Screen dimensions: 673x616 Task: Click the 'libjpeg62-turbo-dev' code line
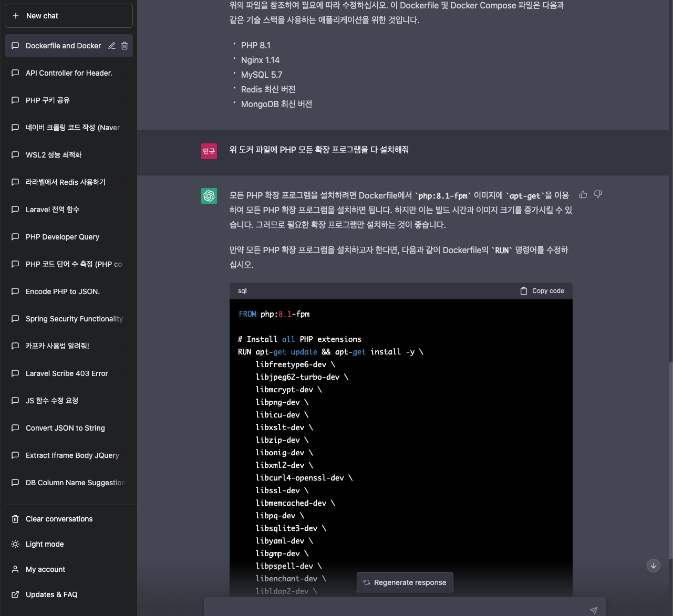302,377
